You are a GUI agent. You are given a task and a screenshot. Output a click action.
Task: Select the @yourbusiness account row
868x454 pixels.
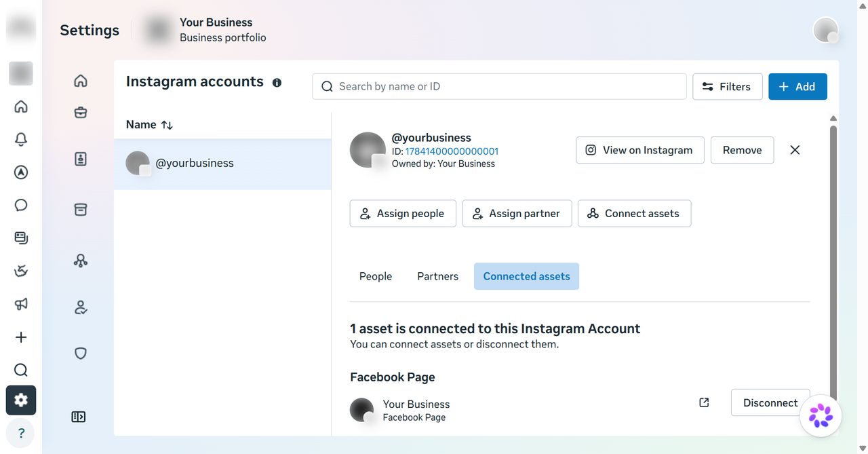point(222,164)
